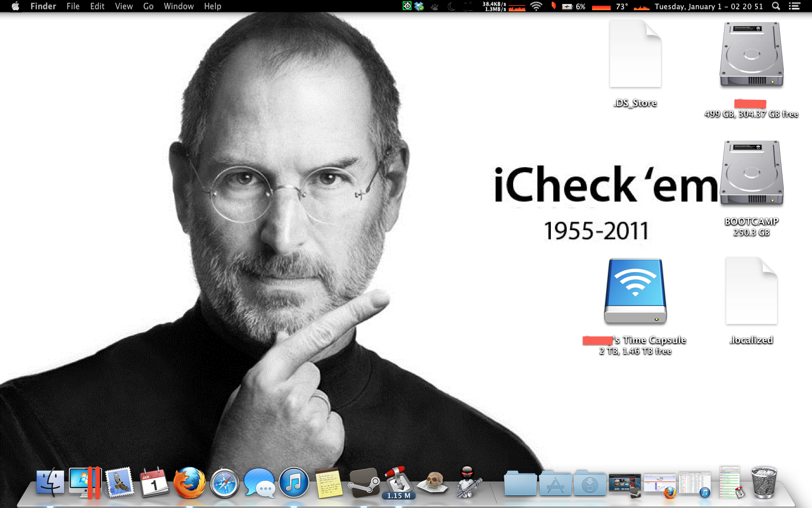Select the 499 GB hard drive icon
Screen dimensions: 812x508
[x=751, y=54]
